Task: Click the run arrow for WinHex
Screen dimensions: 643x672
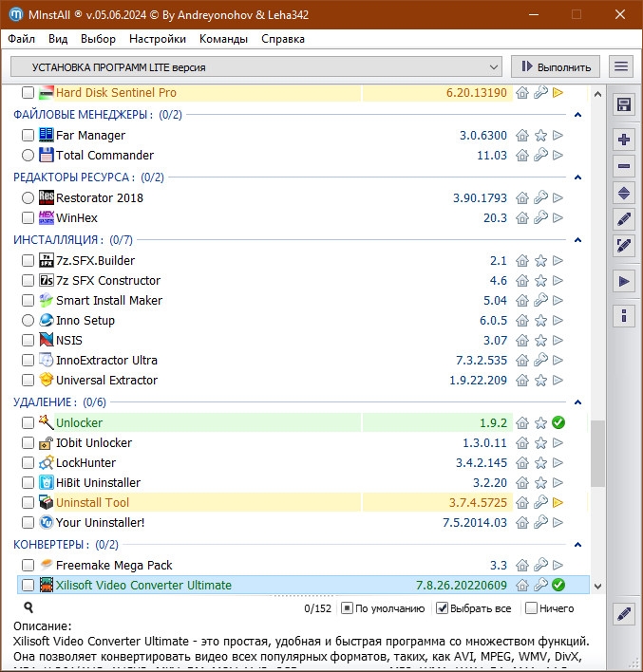Action: (x=558, y=218)
